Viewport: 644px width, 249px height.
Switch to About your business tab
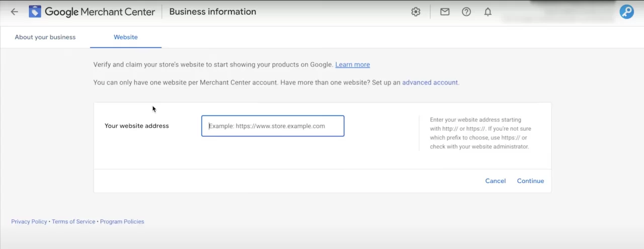(x=45, y=37)
